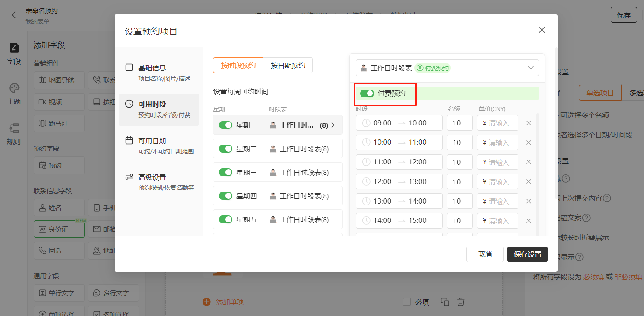Screen dimensions: 644x316
Task: Add the 多行文字 field
Action: pos(114,293)
